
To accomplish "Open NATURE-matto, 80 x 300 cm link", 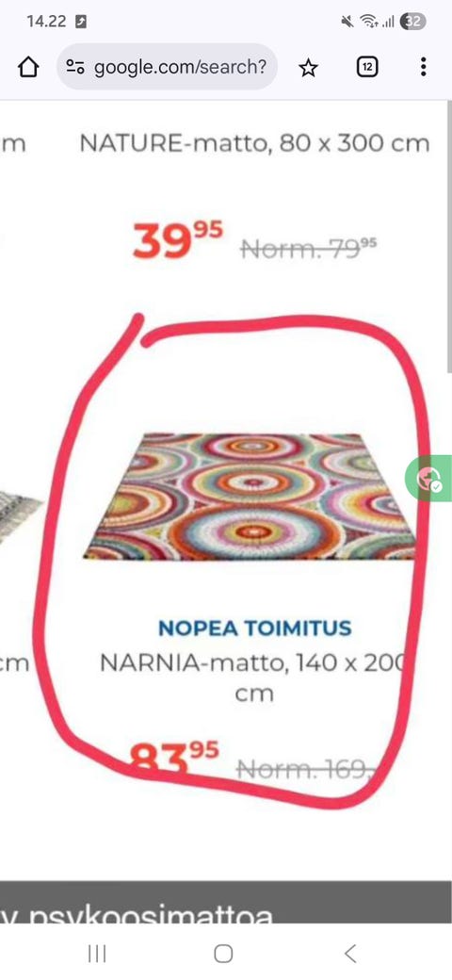I will (x=254, y=144).
